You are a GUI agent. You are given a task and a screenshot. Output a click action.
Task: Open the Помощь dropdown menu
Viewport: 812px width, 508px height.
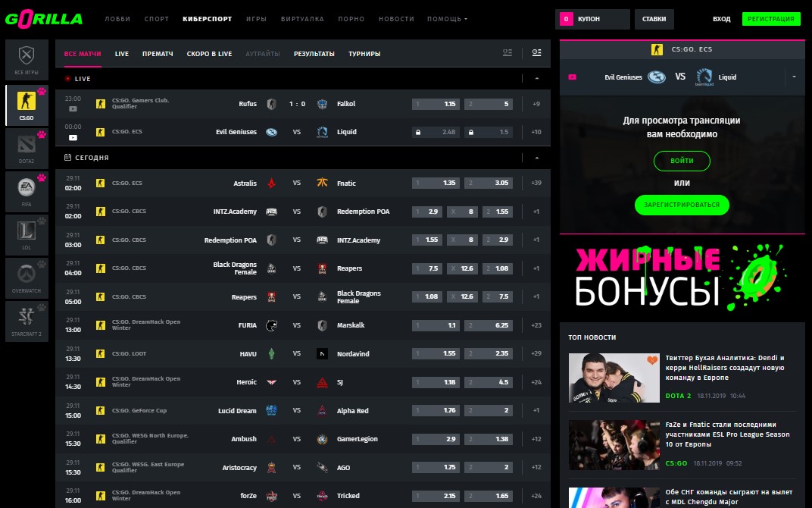pyautogui.click(x=447, y=19)
